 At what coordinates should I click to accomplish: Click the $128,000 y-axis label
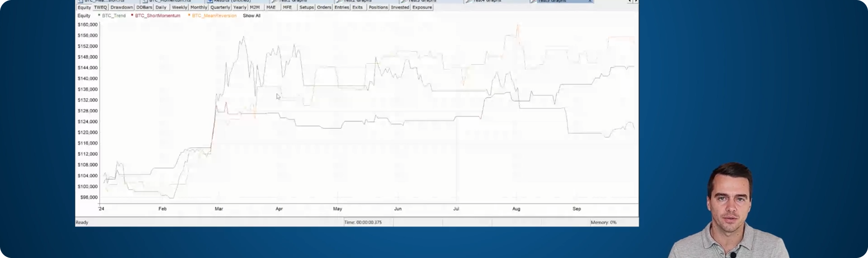tap(87, 111)
